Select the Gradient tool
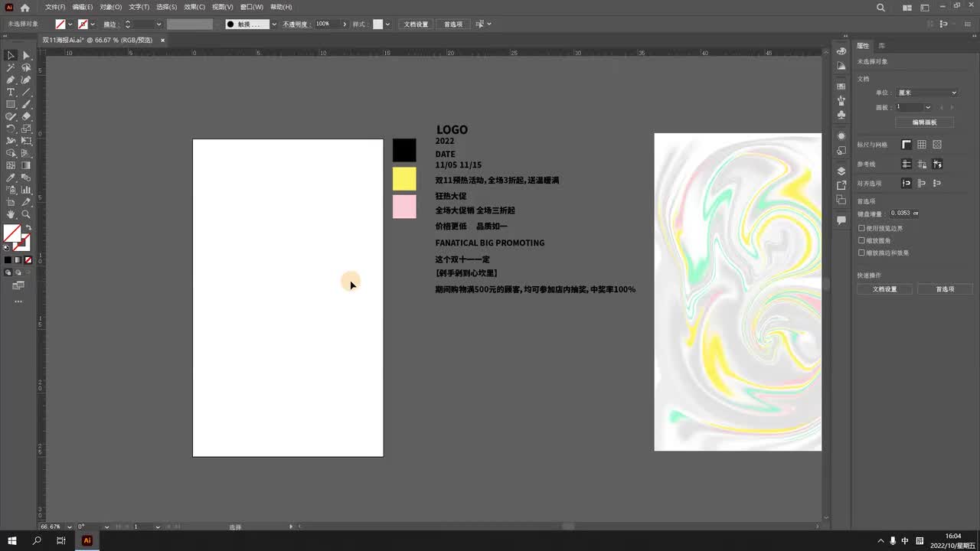This screenshot has height=551, width=980. (x=26, y=165)
